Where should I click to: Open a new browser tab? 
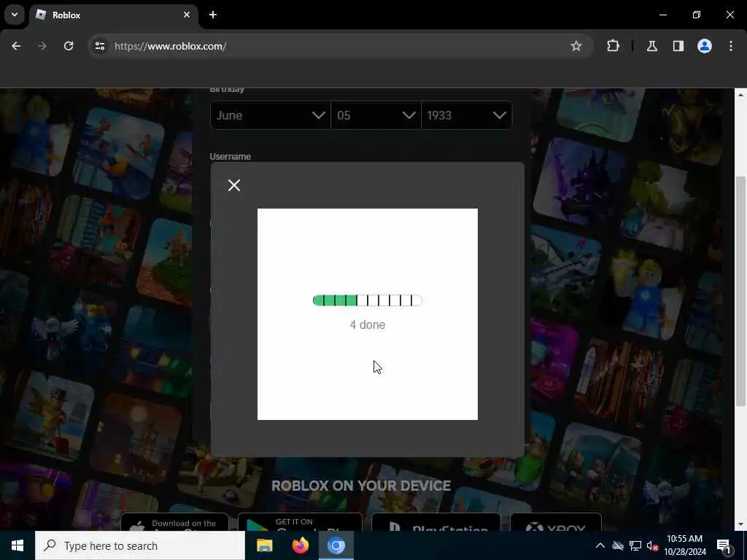[x=213, y=15]
